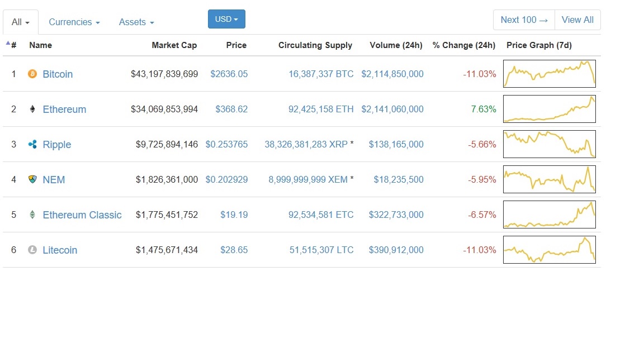This screenshot has height=362, width=644.
Task: Sort by Volume (24h) column header
Action: [x=396, y=45]
